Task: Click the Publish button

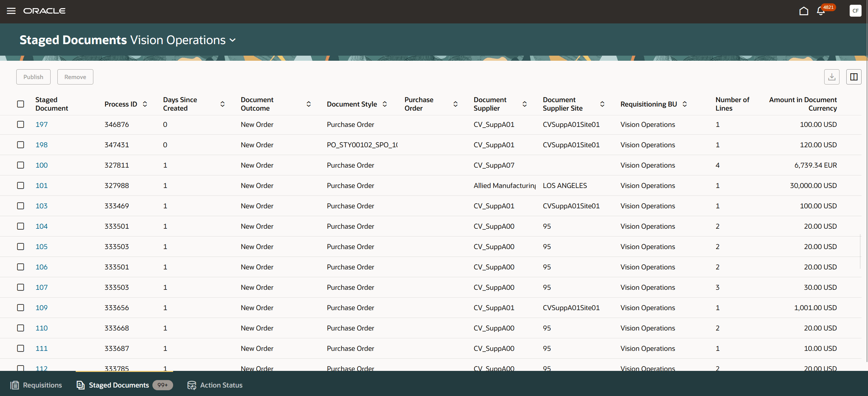Action: pos(33,77)
